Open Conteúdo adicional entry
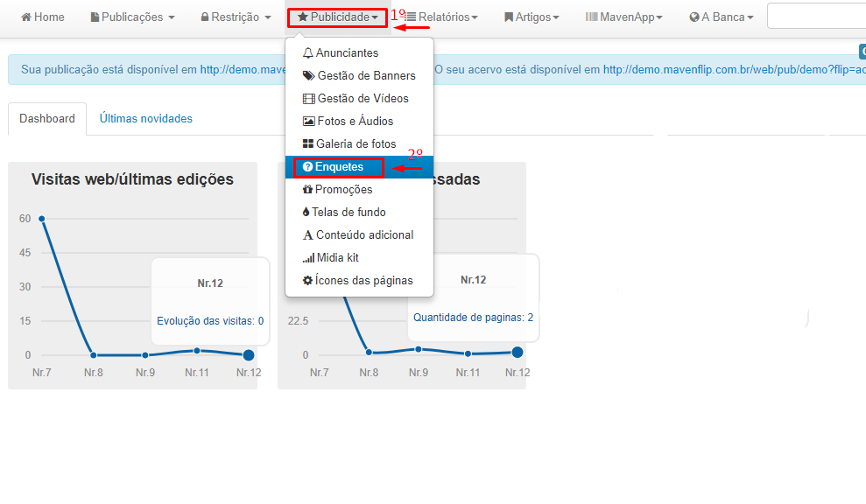The height and width of the screenshot is (504, 866). [x=359, y=235]
